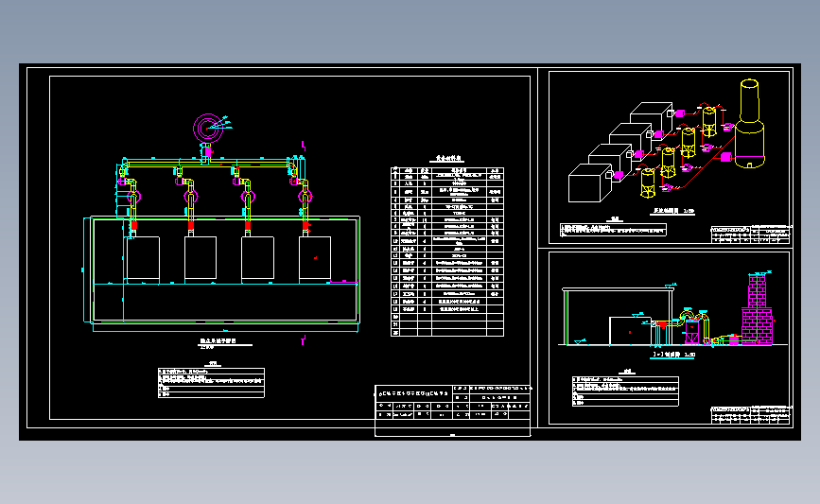Select the rightmost boiler rectangle in plan view
This screenshot has width=820, height=504.
tap(315, 258)
